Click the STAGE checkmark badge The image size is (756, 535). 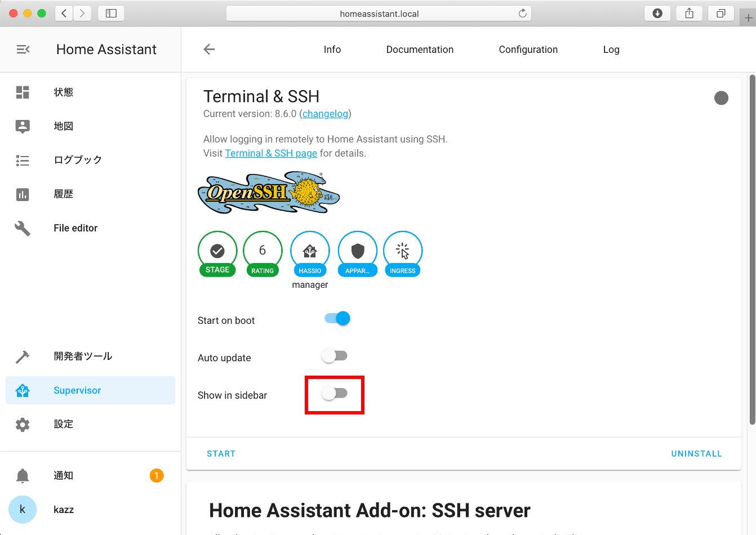click(x=217, y=254)
